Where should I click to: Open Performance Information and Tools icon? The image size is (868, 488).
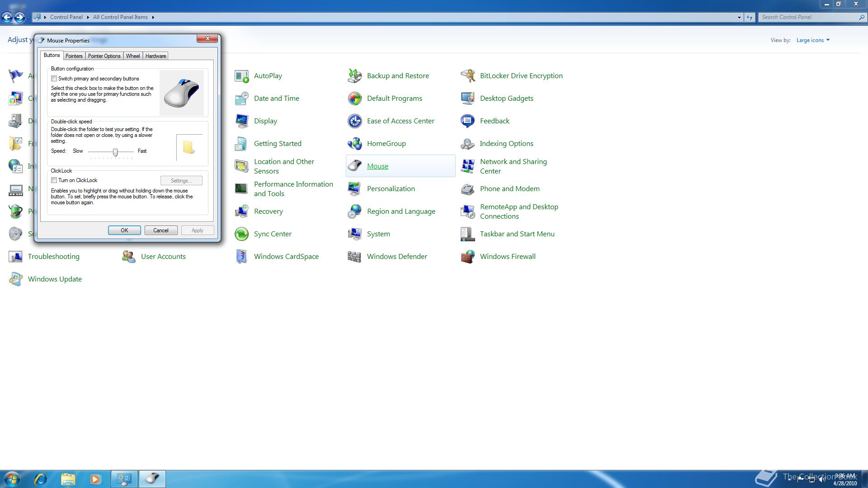tap(242, 189)
